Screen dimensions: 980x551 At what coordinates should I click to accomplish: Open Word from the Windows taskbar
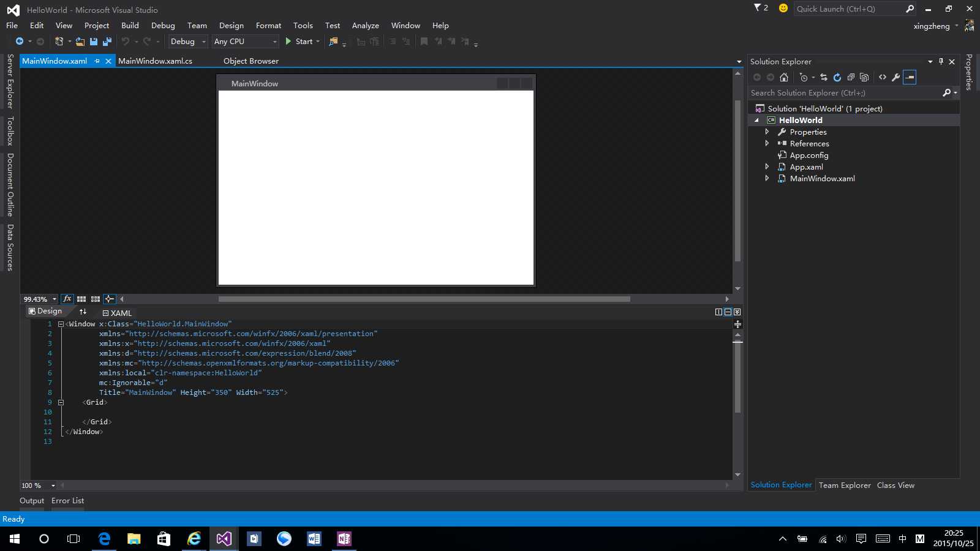314,539
